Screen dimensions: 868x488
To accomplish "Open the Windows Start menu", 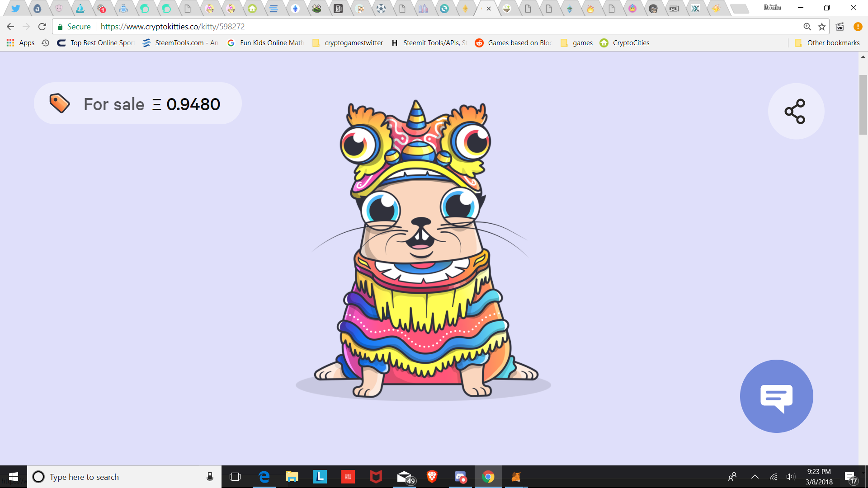I will pyautogui.click(x=14, y=477).
